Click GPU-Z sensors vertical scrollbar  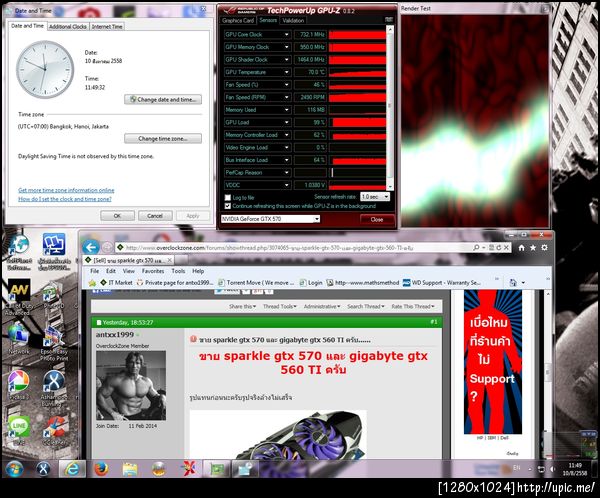click(390, 108)
